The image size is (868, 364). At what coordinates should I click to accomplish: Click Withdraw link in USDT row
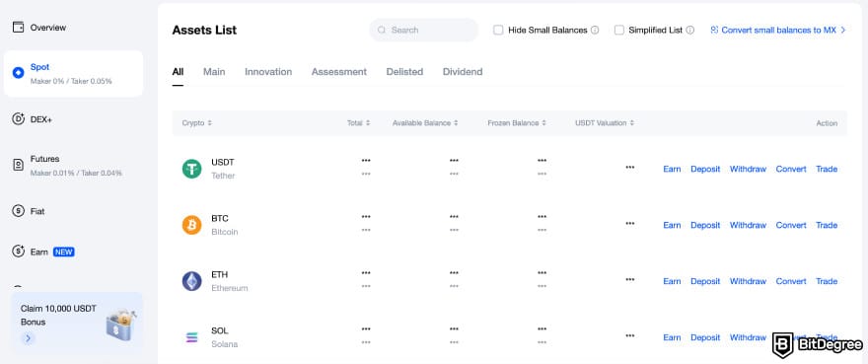[748, 169]
